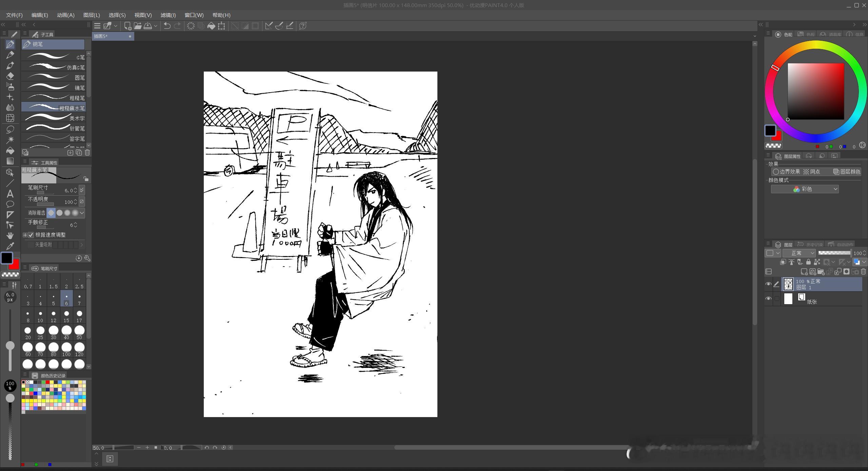Screen dimensions: 868x471
Task: Open the dropdown arrow next to CLIP STUDIO icon
Action: [x=116, y=26]
